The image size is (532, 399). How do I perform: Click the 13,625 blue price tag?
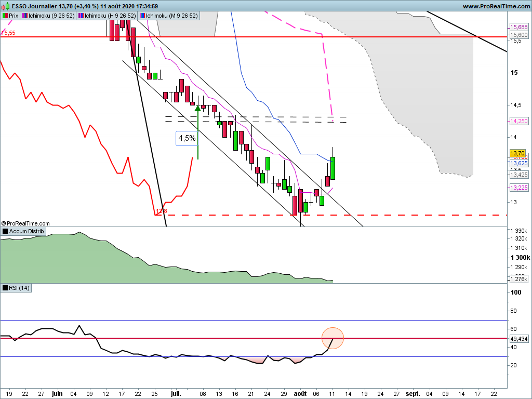pyautogui.click(x=519, y=163)
